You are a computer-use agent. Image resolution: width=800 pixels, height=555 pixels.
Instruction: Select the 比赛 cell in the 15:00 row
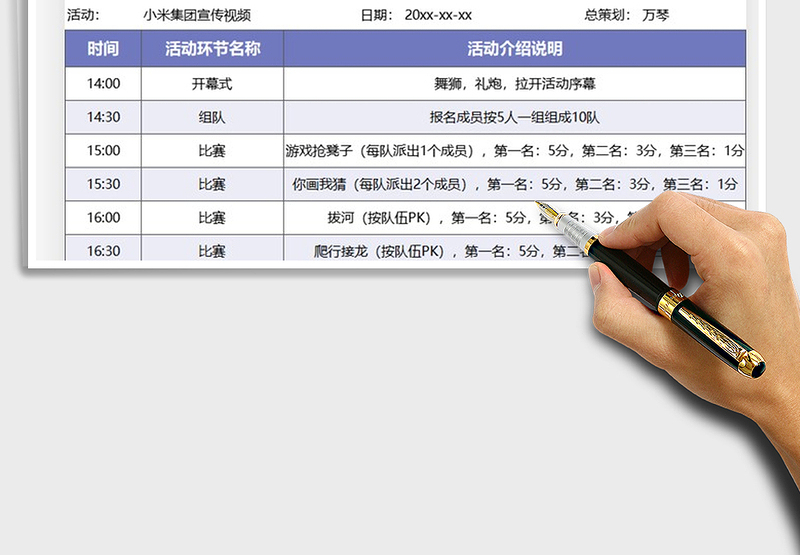click(x=212, y=151)
